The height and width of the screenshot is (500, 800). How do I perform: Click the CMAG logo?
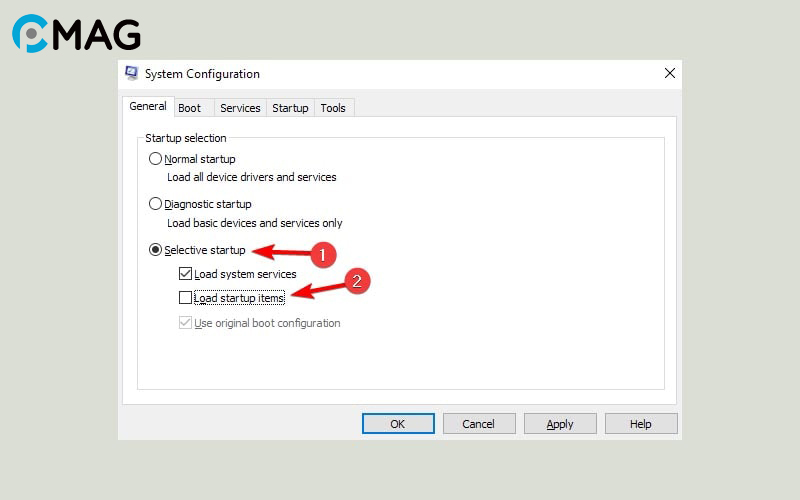click(76, 34)
